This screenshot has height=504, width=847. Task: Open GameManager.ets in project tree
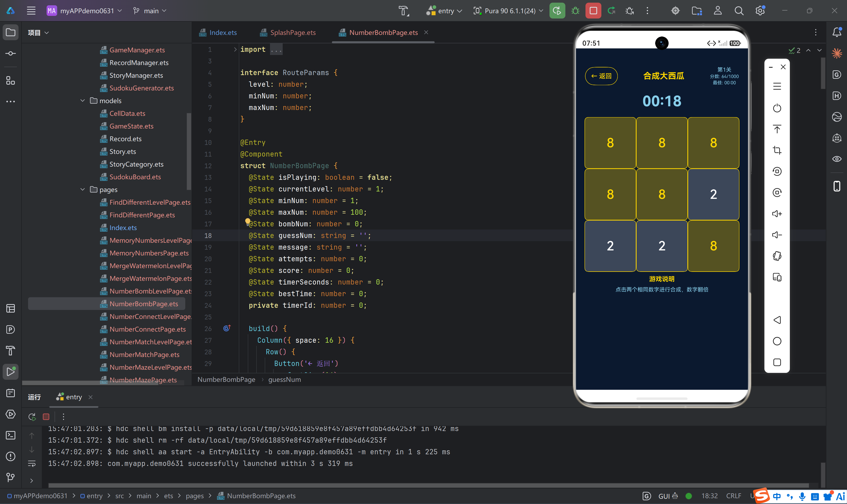(137, 50)
